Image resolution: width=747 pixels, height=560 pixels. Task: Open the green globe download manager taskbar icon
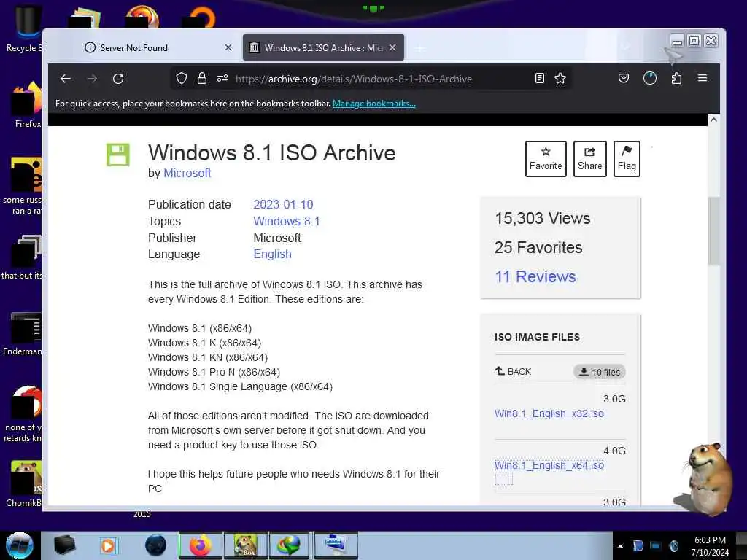[x=289, y=545]
